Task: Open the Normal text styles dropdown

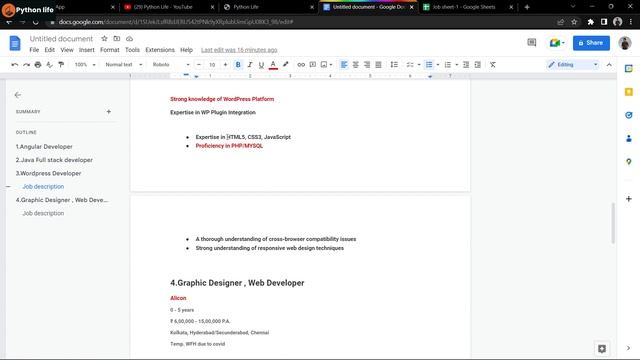Action: tap(124, 64)
